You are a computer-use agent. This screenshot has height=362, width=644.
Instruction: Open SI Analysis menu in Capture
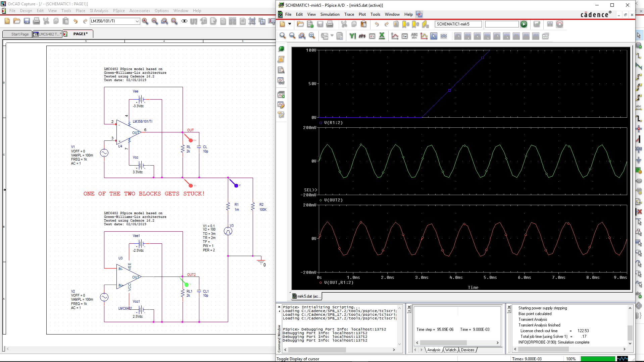coord(99,11)
